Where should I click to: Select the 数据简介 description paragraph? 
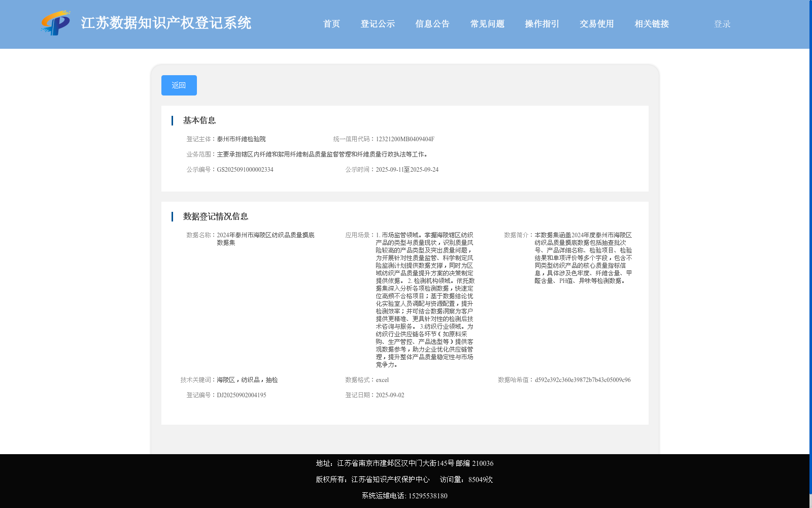tap(583, 258)
